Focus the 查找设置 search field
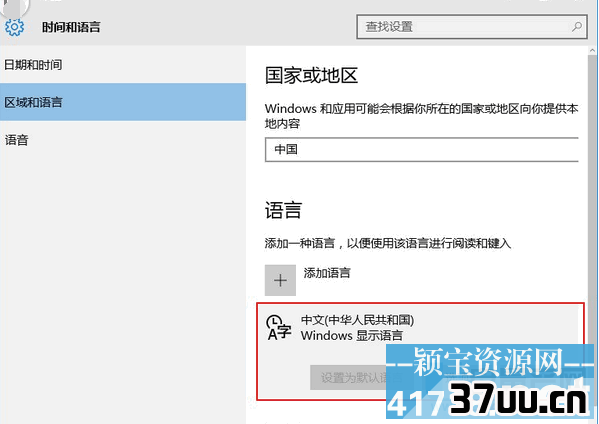 coord(472,27)
